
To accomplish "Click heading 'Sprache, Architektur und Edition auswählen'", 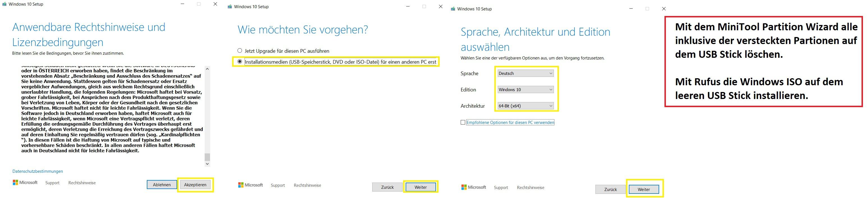I will tap(535, 39).
